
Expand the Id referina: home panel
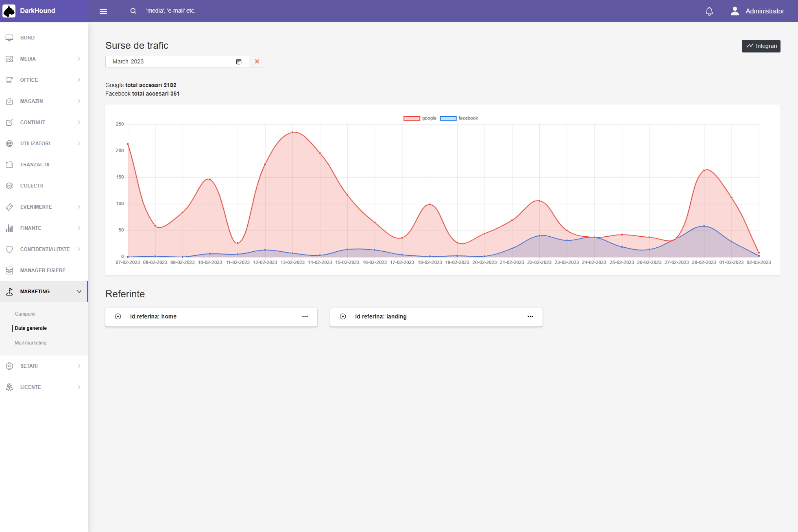[118, 316]
